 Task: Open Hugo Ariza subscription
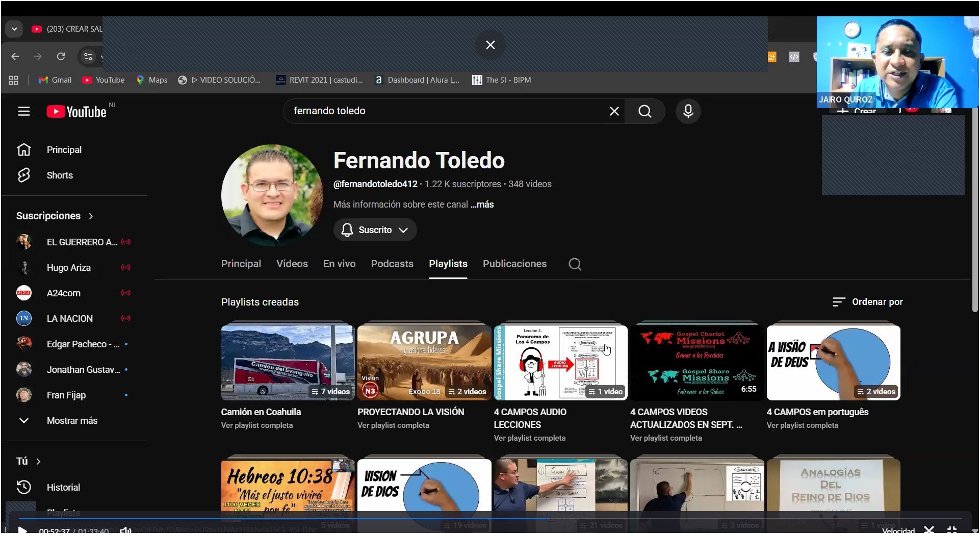point(74,268)
